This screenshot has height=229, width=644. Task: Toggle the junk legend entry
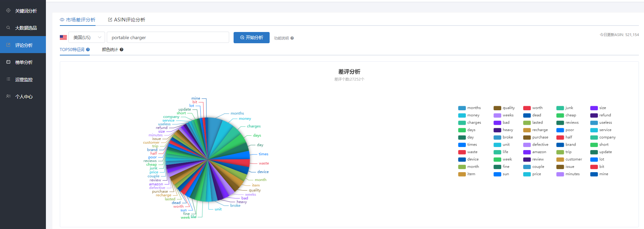[x=565, y=108]
